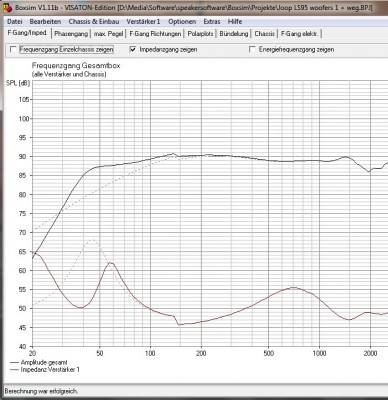
Task: Switch to the Chassis tab
Action: click(x=264, y=34)
